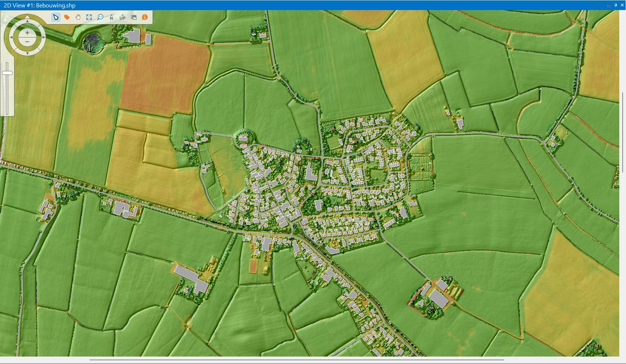Pan map left with compass arrow
Viewport: 626px width, 364px height.
(11, 37)
